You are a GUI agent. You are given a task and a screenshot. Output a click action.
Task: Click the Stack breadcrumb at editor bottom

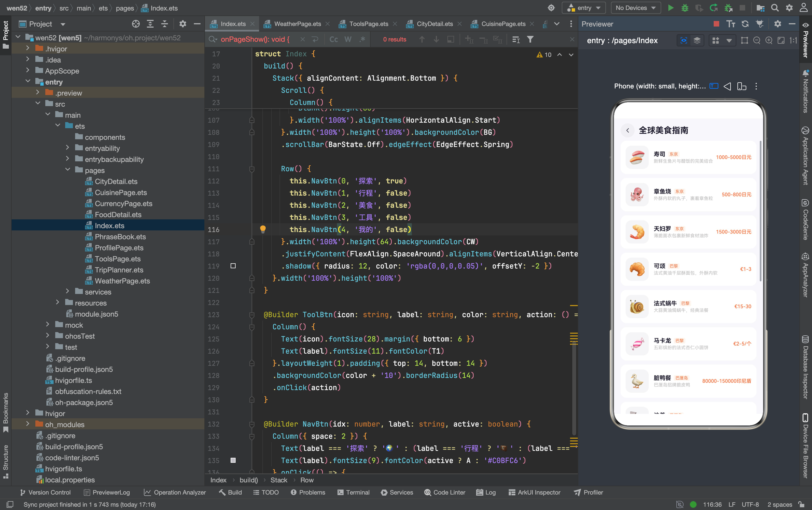pyautogui.click(x=278, y=480)
